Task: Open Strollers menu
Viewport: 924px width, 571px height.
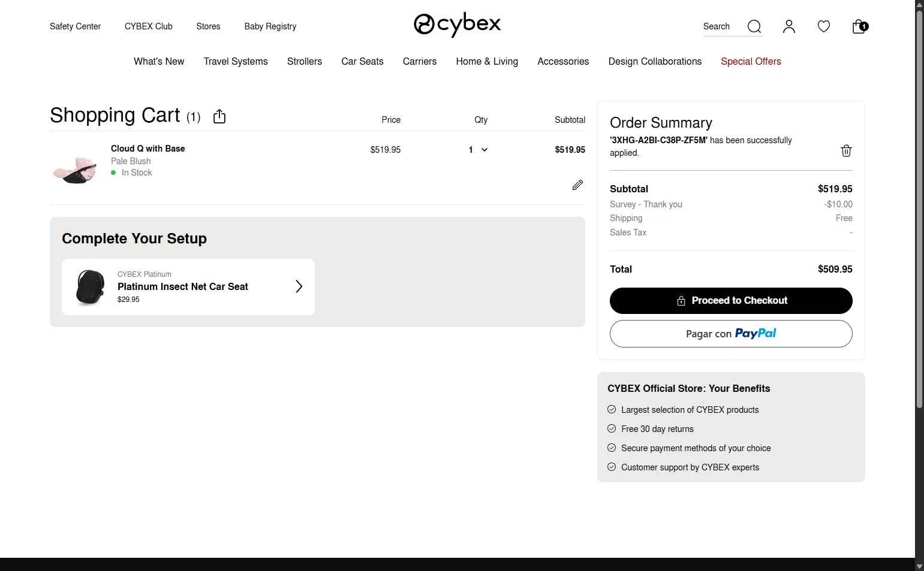Action: pos(305,61)
